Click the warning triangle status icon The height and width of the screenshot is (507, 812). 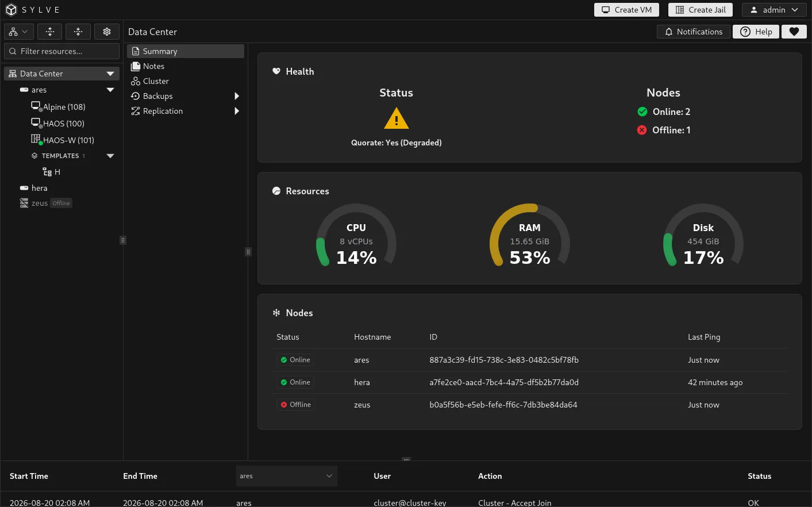pyautogui.click(x=397, y=119)
